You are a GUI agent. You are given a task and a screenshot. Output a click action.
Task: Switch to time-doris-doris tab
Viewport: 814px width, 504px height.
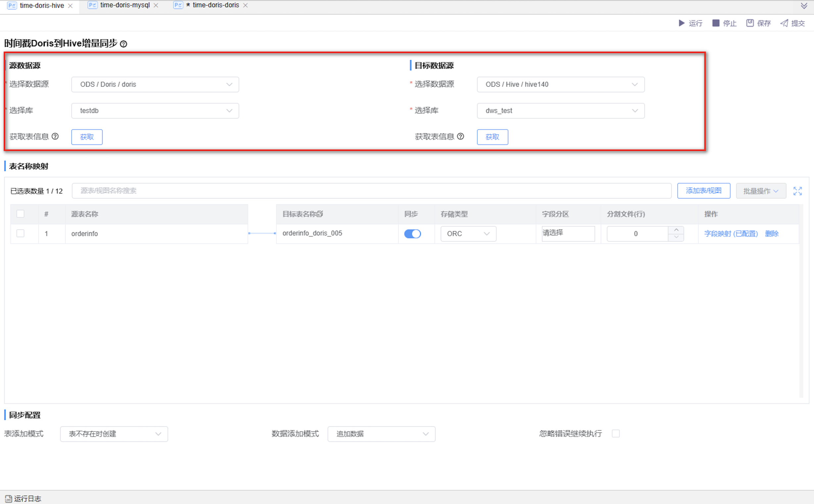point(215,5)
